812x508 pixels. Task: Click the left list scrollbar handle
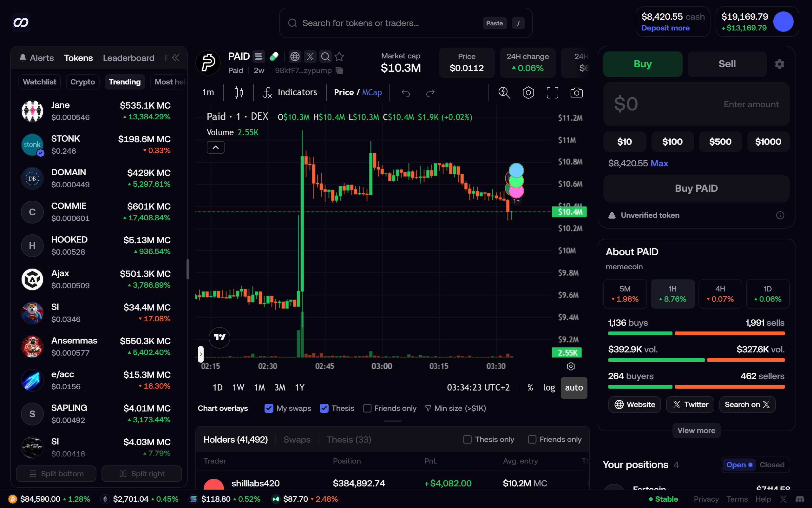coord(187,269)
